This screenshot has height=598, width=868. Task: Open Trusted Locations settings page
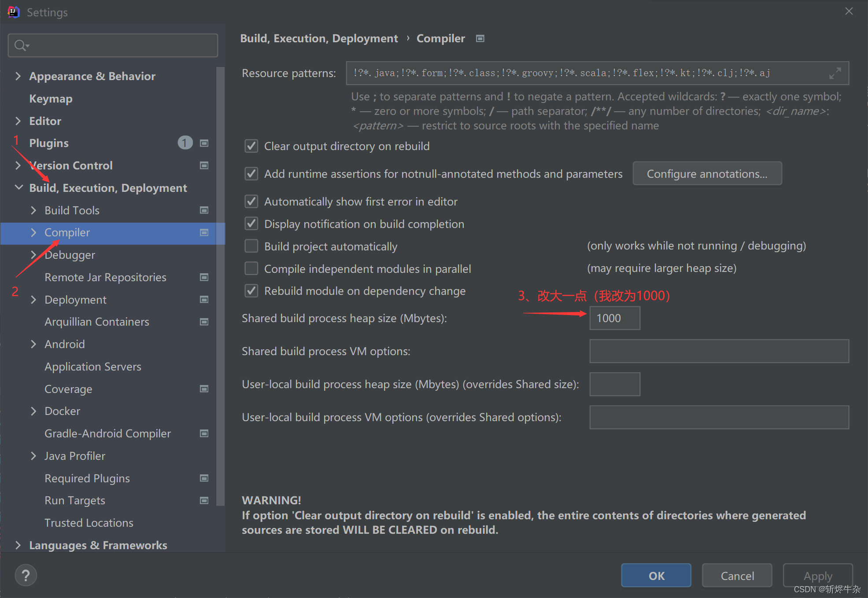[89, 523]
